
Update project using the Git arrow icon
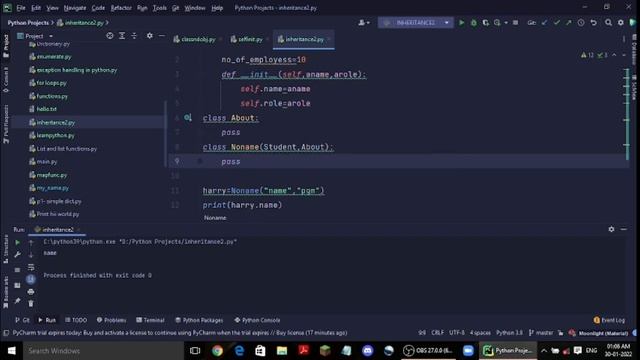pyautogui.click(x=544, y=23)
